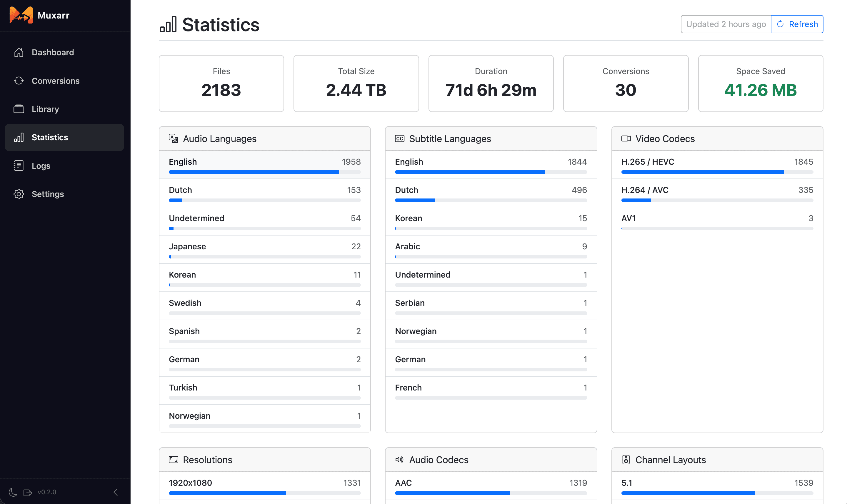Click the 1845 count for H.265 / HEVC
The width and height of the screenshot is (847, 504).
[803, 162]
